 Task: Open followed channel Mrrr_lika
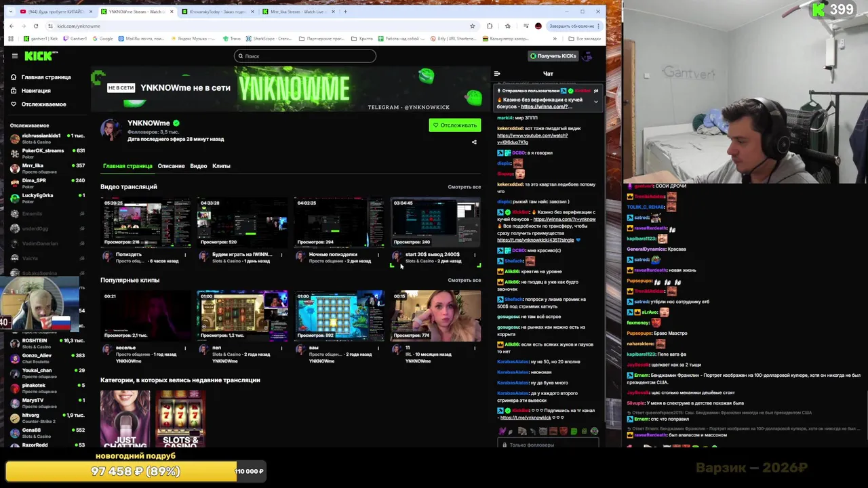coord(46,168)
